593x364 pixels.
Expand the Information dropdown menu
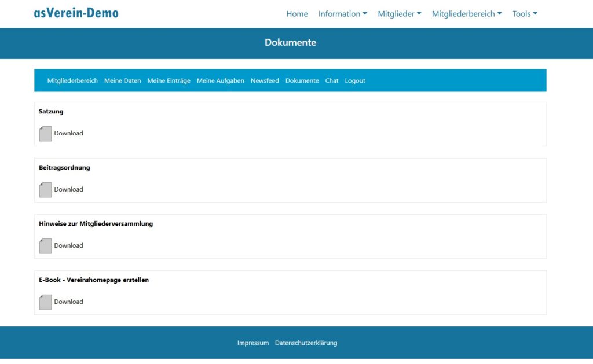pos(342,14)
